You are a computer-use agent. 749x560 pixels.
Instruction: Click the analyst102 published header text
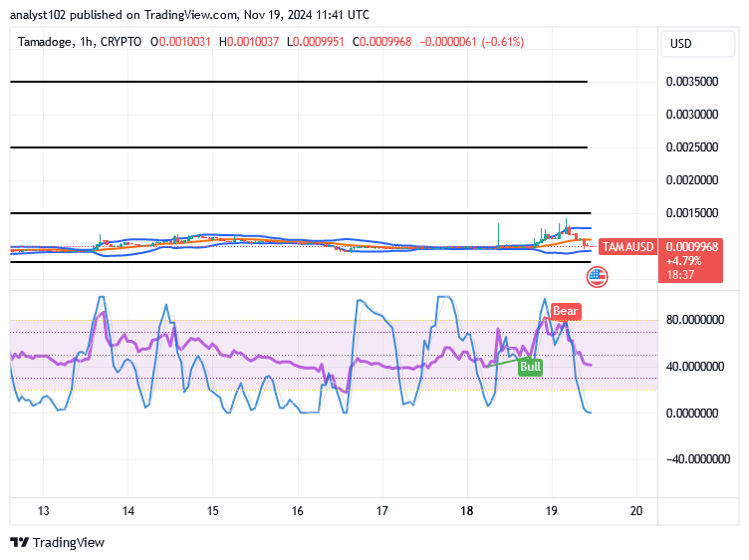coord(189,15)
